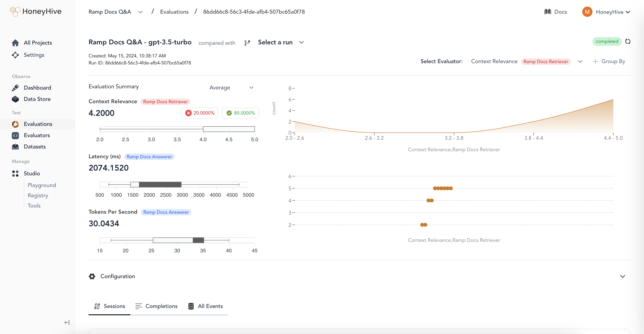The height and width of the screenshot is (334, 644).
Task: Click the Context Relevance box plot bar
Action: click(x=229, y=129)
